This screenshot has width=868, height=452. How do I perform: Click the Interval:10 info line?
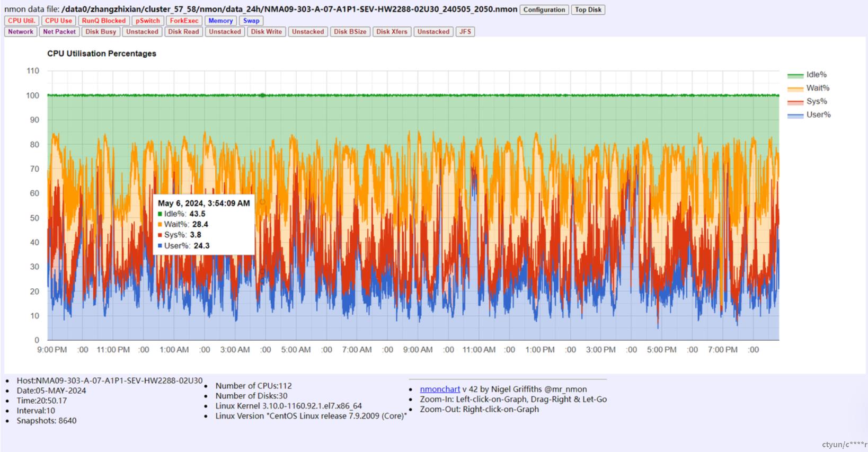tap(36, 411)
